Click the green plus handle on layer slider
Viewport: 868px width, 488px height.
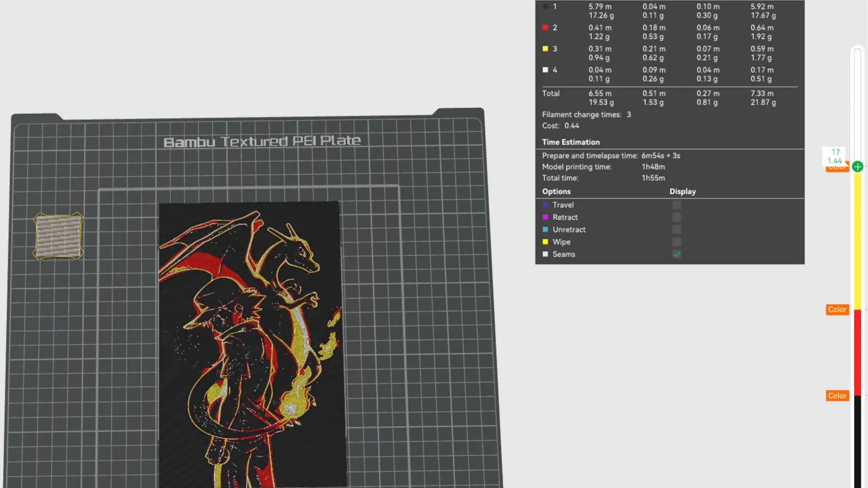(x=858, y=166)
